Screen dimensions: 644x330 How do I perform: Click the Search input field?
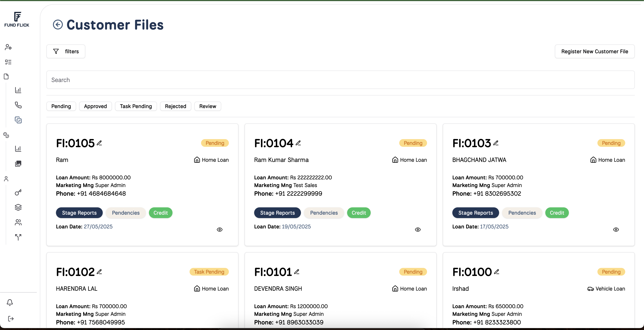click(341, 80)
